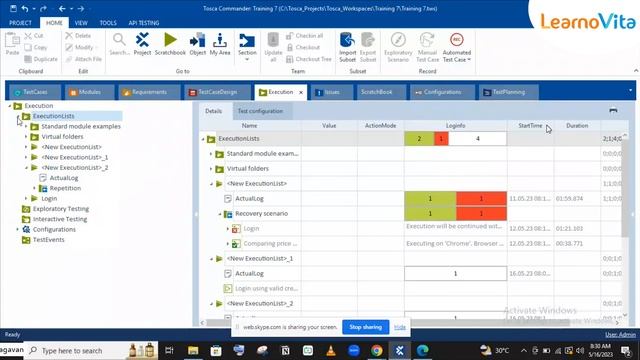Click the Hide link on sharing bar
The height and width of the screenshot is (360, 640).
pyautogui.click(x=400, y=327)
